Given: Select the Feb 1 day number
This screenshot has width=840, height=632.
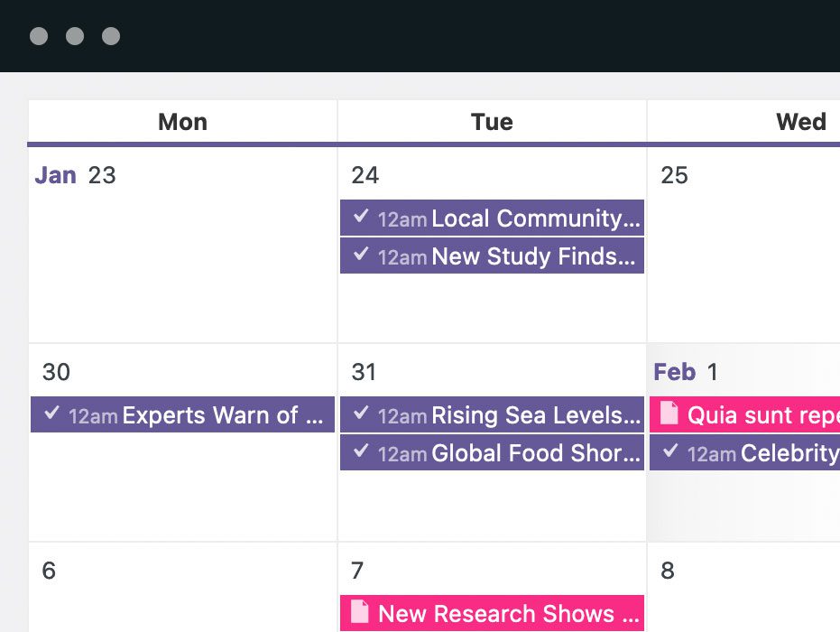Looking at the screenshot, I should [713, 372].
